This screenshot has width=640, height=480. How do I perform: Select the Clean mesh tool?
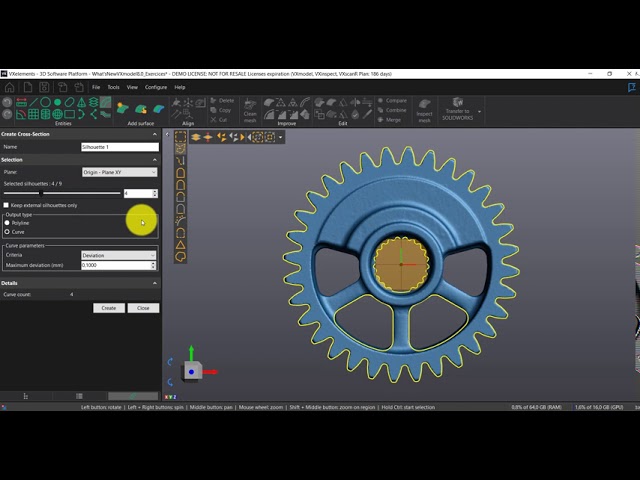click(250, 107)
